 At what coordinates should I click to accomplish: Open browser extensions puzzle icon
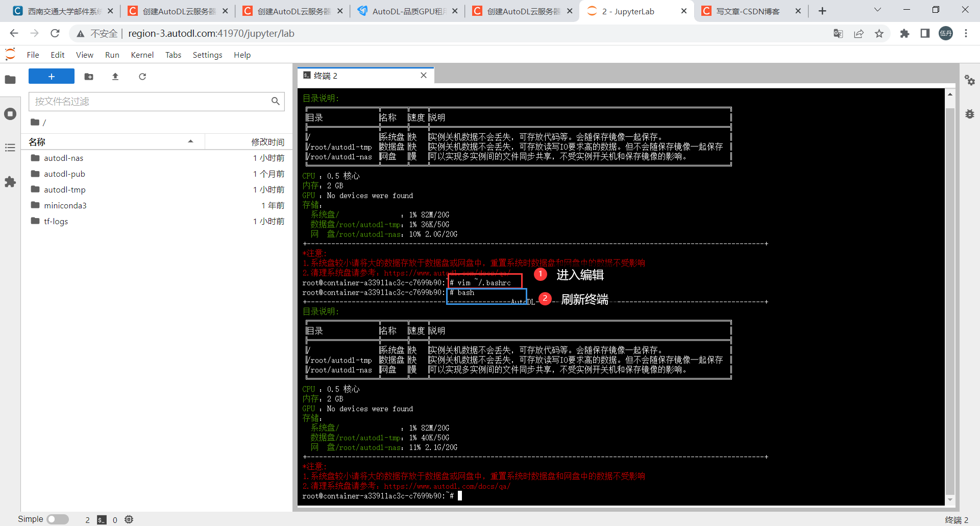(x=904, y=34)
